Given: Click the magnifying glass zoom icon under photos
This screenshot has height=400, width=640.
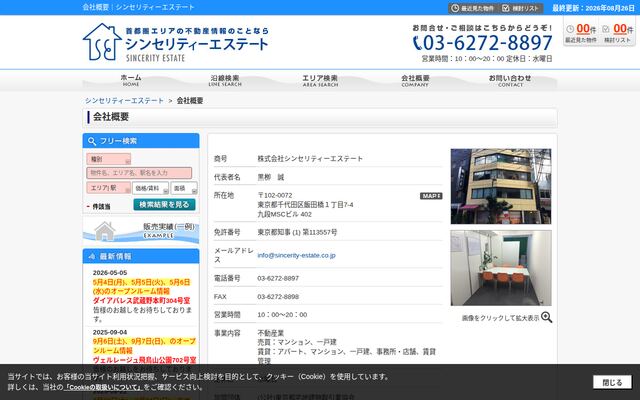Looking at the screenshot, I should [546, 318].
